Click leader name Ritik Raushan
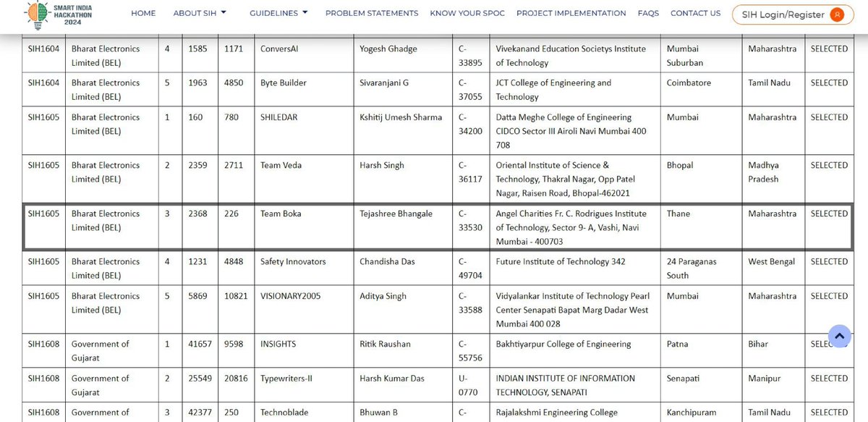The image size is (868, 422). (385, 344)
